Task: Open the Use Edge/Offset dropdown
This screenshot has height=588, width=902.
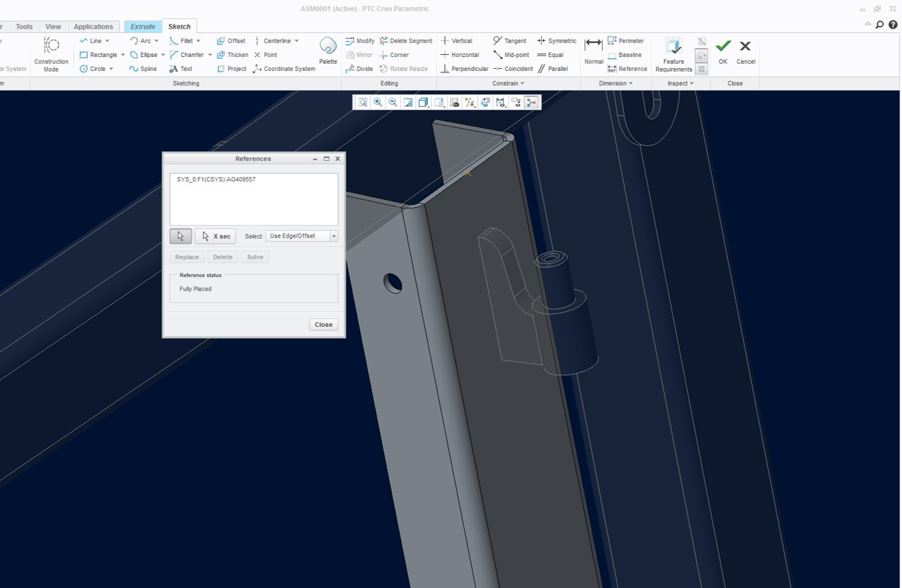Action: coord(334,236)
